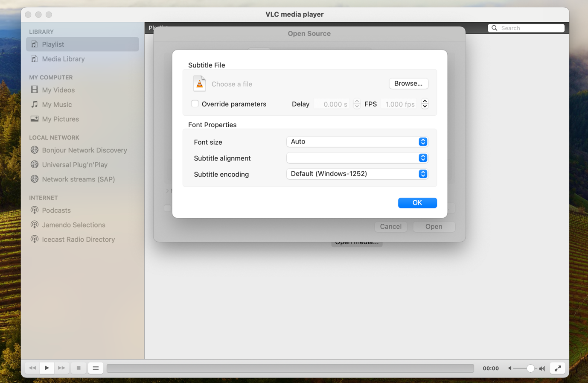Confirm subtitle settings with OK

pyautogui.click(x=417, y=203)
